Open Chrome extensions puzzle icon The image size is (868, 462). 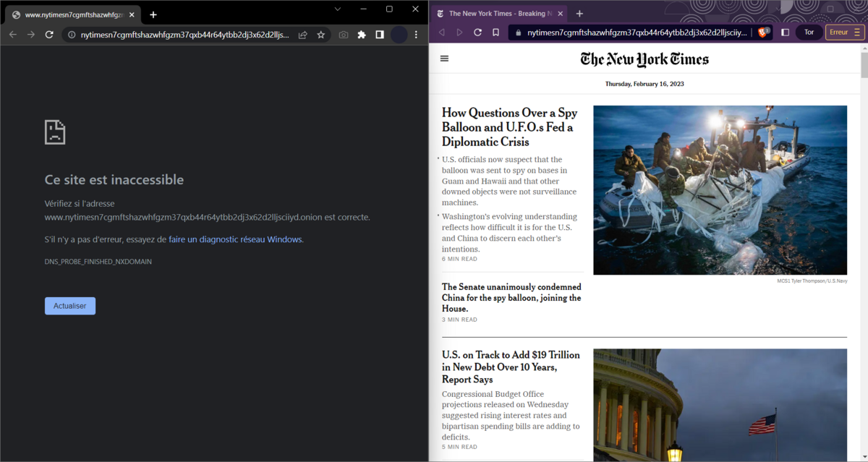362,34
